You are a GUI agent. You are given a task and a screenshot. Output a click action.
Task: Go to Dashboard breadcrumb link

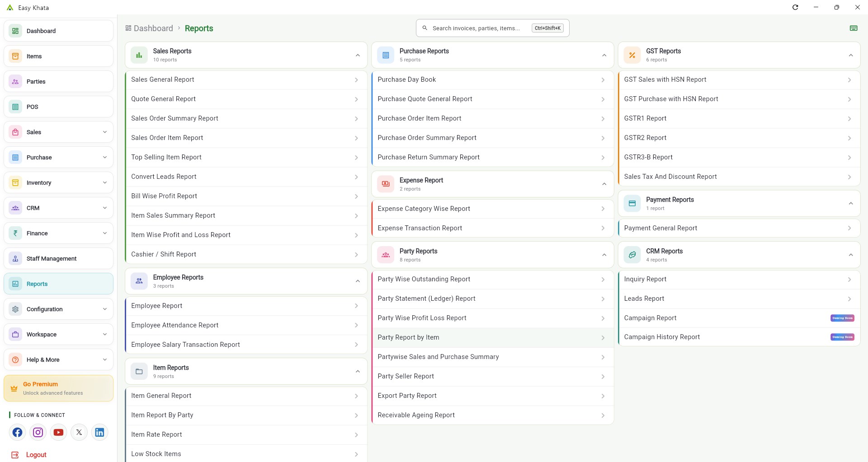(149, 28)
